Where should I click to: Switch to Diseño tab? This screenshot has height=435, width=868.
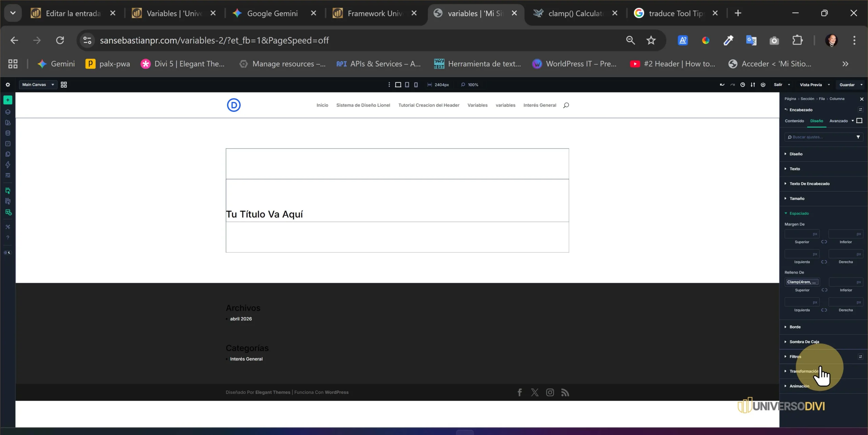click(x=816, y=121)
